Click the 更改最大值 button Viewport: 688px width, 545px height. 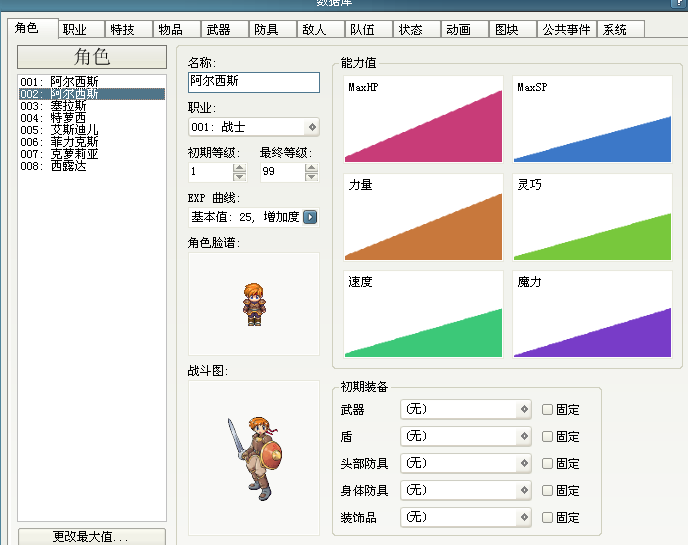92,536
